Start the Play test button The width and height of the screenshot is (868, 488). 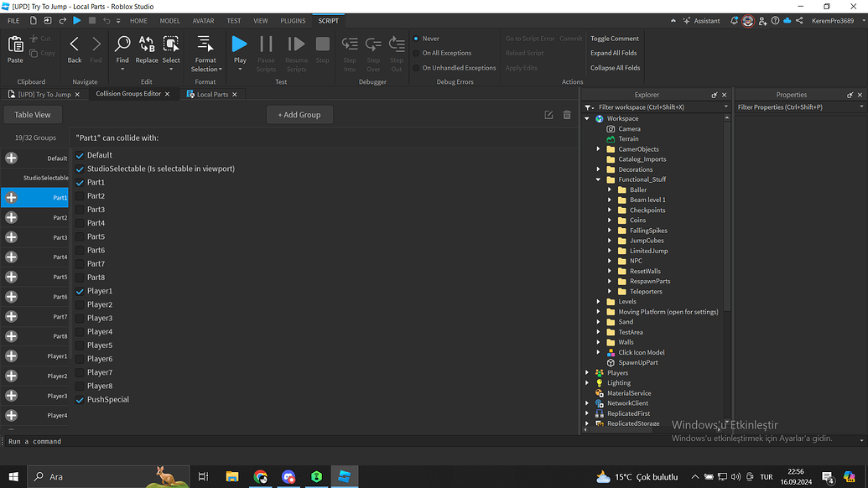240,44
